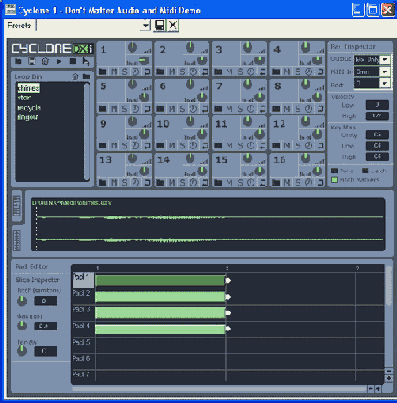Select the 'recycle' loop in Loop Bin
The width and height of the screenshot is (397, 403).
point(29,108)
